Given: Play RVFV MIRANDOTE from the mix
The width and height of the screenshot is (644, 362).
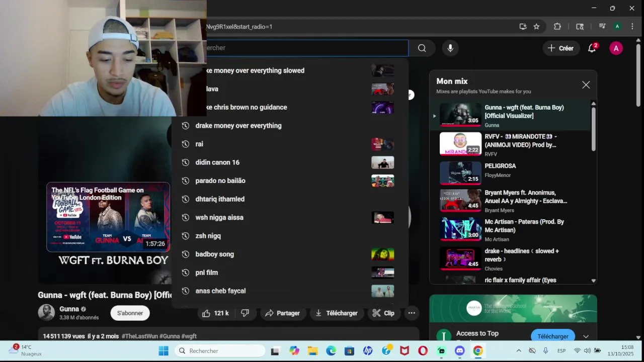Looking at the screenshot, I should (x=510, y=144).
